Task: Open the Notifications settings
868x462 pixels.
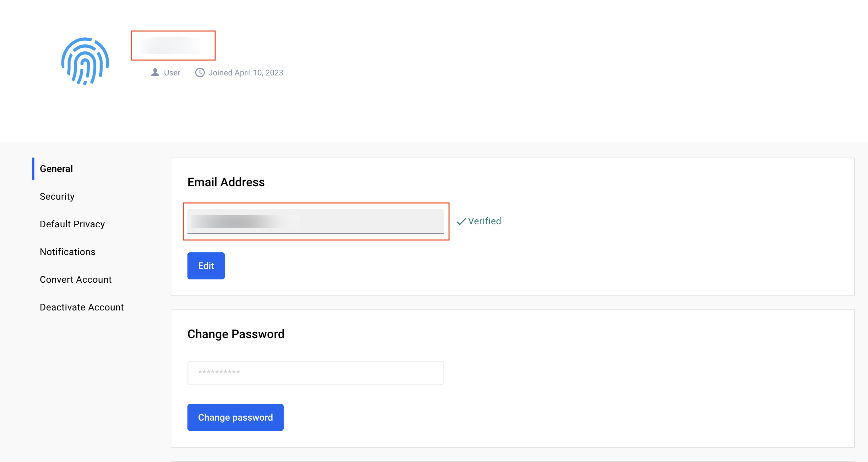Action: coord(67,252)
